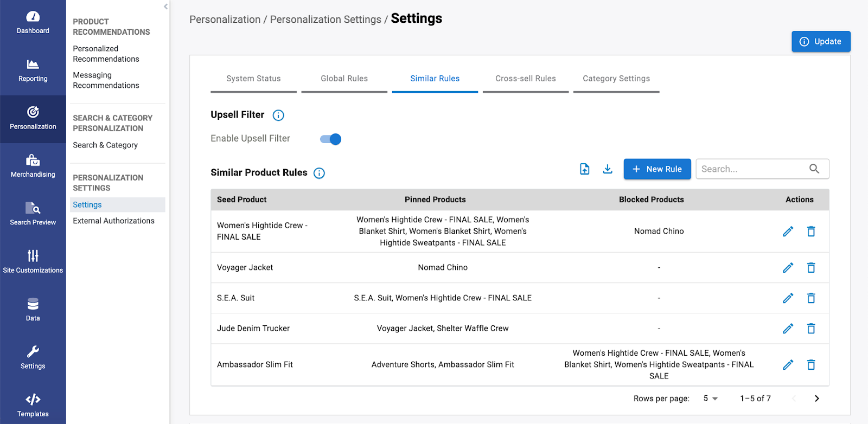
Task: Open the rows per page dropdown
Action: [x=711, y=399]
